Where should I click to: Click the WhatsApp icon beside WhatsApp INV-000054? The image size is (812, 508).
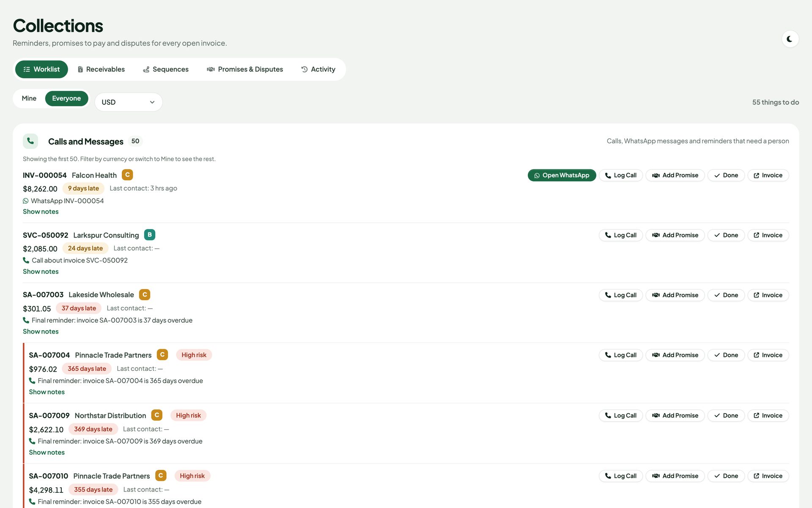point(26,201)
